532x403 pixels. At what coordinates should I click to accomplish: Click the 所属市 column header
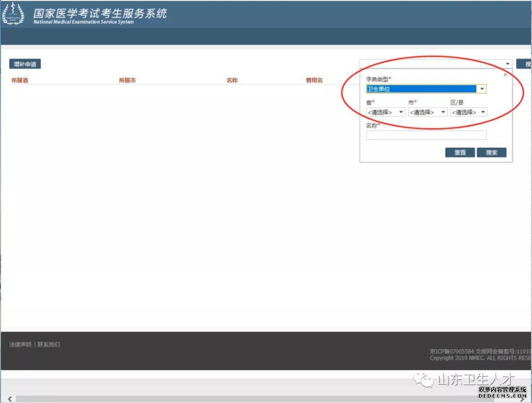click(x=127, y=80)
